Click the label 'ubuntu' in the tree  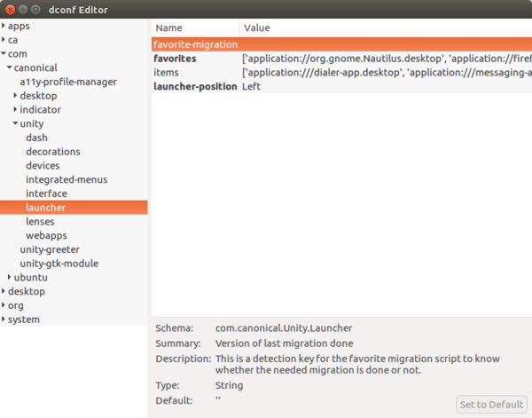[x=30, y=278]
